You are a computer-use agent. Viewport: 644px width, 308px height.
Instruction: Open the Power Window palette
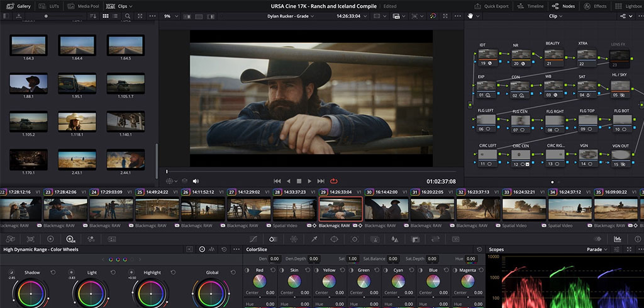tap(335, 239)
